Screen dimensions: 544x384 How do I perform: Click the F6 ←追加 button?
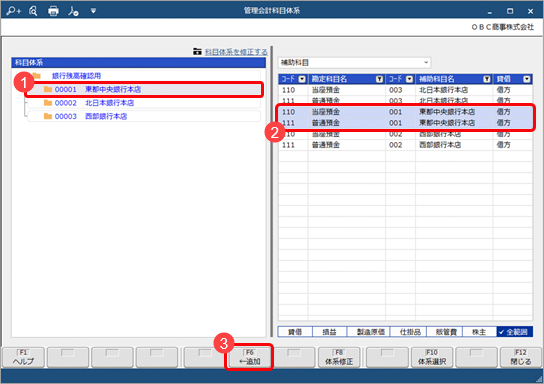tap(249, 357)
